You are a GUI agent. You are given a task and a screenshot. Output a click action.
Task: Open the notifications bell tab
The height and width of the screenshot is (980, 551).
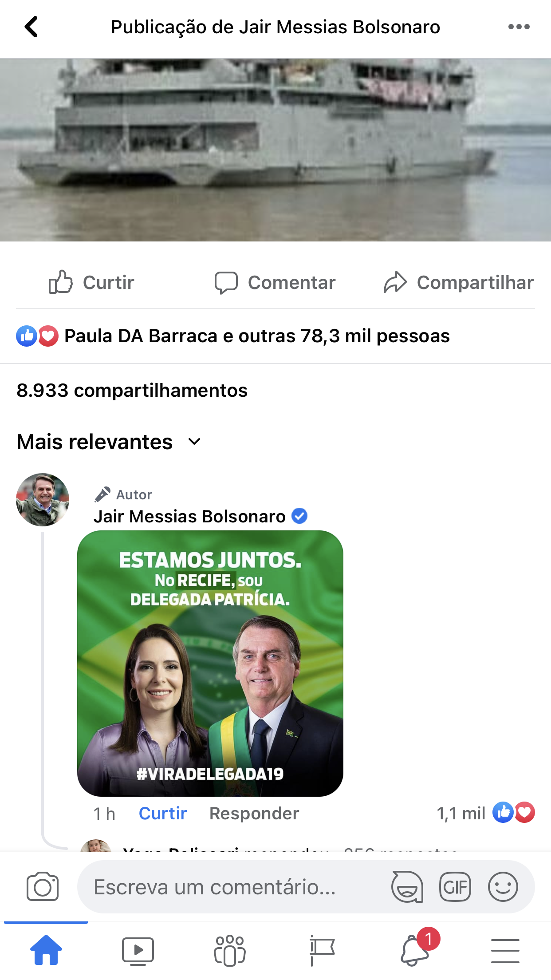click(416, 951)
